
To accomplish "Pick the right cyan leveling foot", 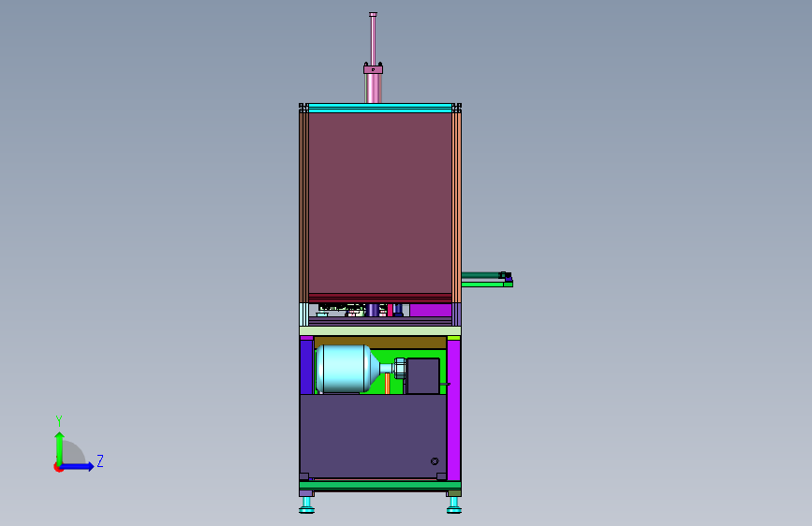I will [x=454, y=504].
